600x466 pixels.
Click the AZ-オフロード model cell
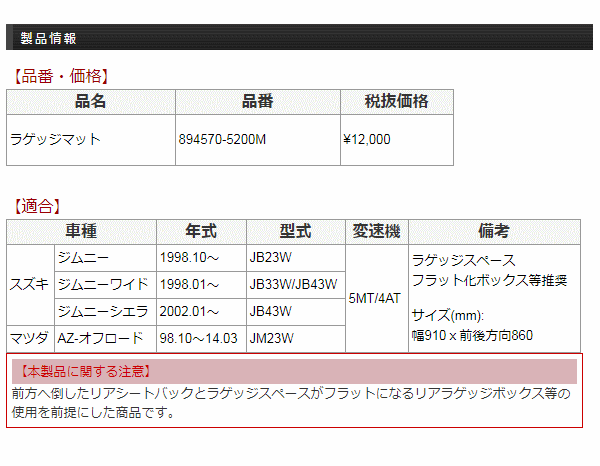pos(102,338)
